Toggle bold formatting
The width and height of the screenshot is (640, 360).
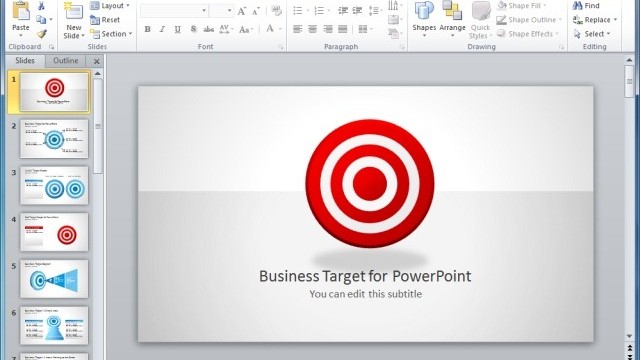(147, 29)
